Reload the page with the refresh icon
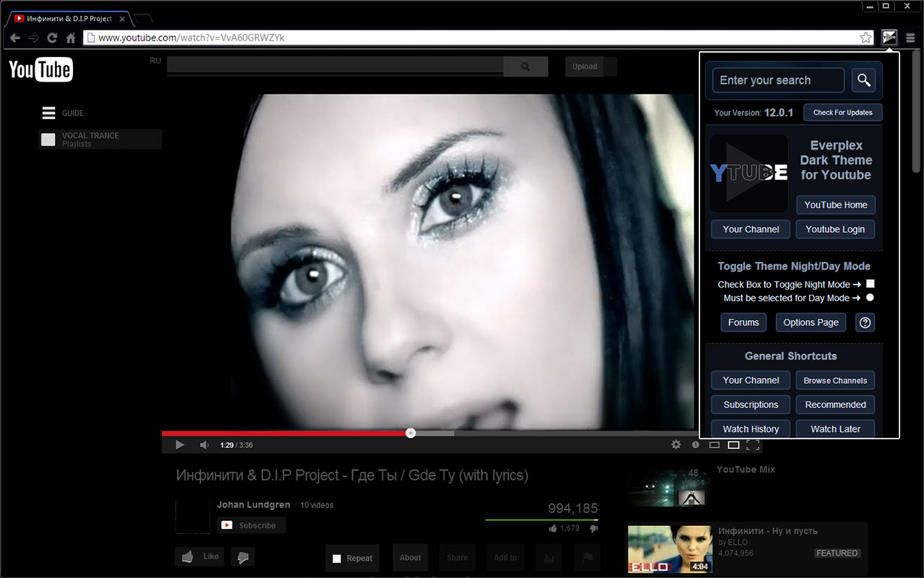 (52, 38)
